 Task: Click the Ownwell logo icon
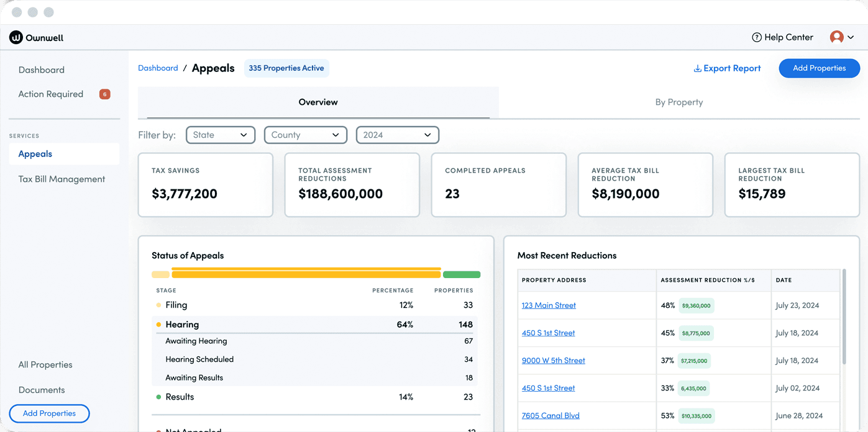click(16, 38)
